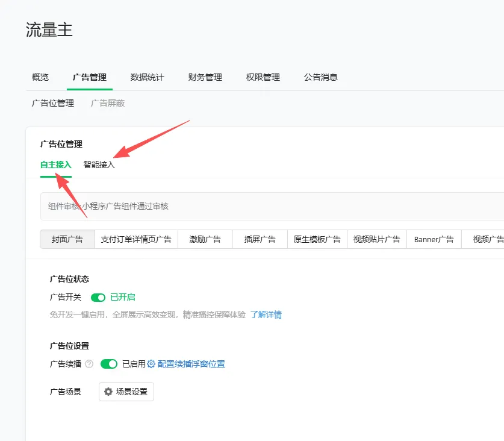
Task: Open the 了解详情 link
Action: tap(266, 314)
